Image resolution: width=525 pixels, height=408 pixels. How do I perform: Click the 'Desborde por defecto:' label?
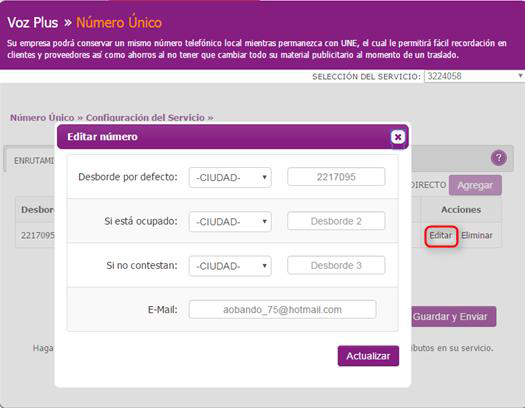click(128, 177)
